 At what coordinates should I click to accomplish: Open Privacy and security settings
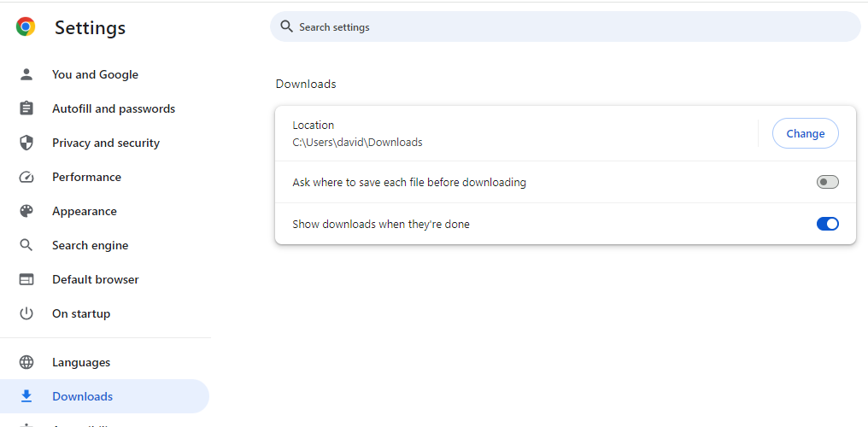point(105,143)
